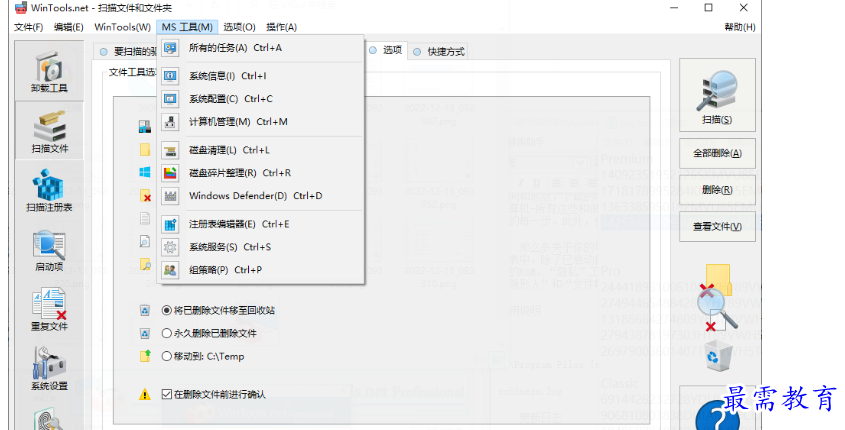Open the 操作(A) menu
This screenshot has width=845, height=430.
(281, 27)
